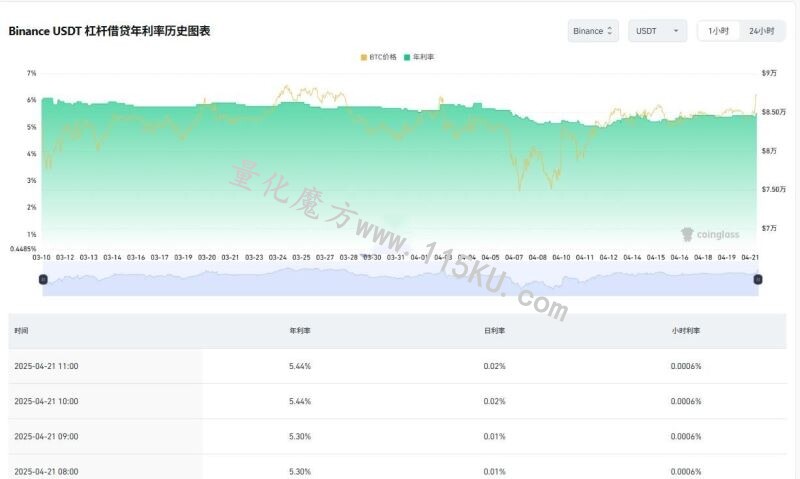Click the 0.0006% hourly rate for 10:00

pyautogui.click(x=686, y=401)
